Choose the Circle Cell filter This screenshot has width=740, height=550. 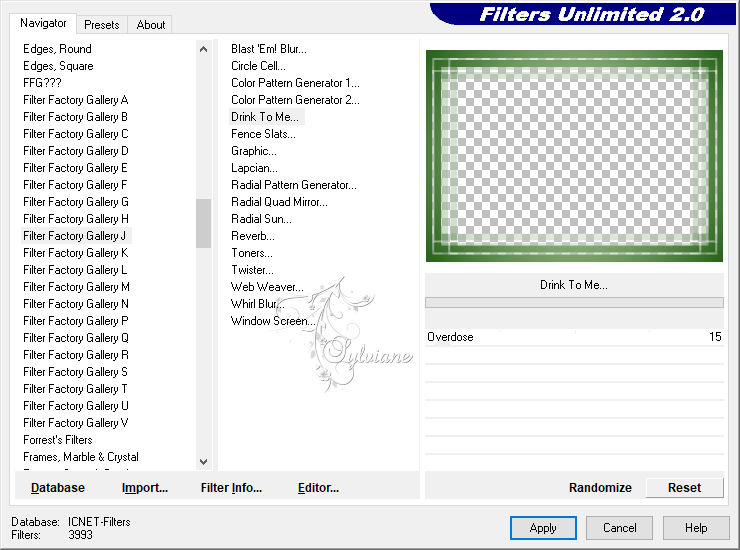coord(258,66)
